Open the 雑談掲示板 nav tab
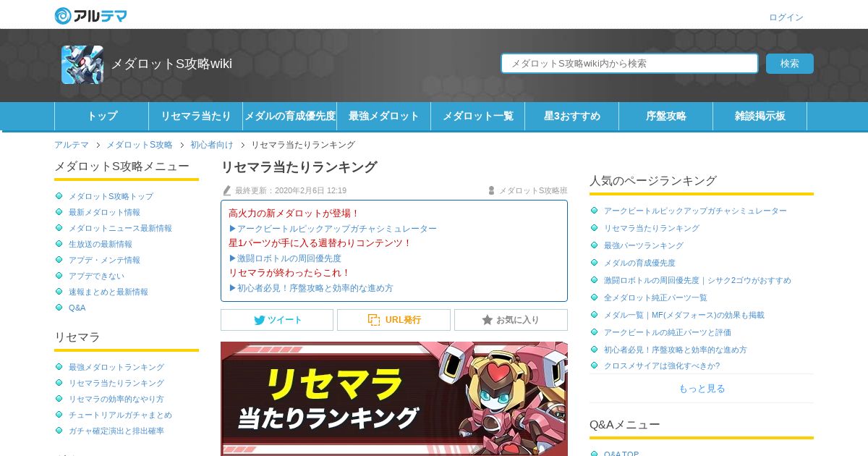 [760, 116]
